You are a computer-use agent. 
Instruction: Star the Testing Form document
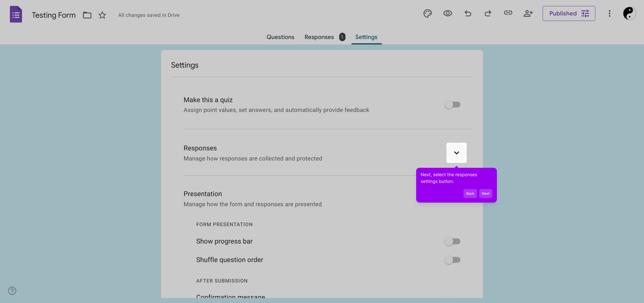coord(102,15)
